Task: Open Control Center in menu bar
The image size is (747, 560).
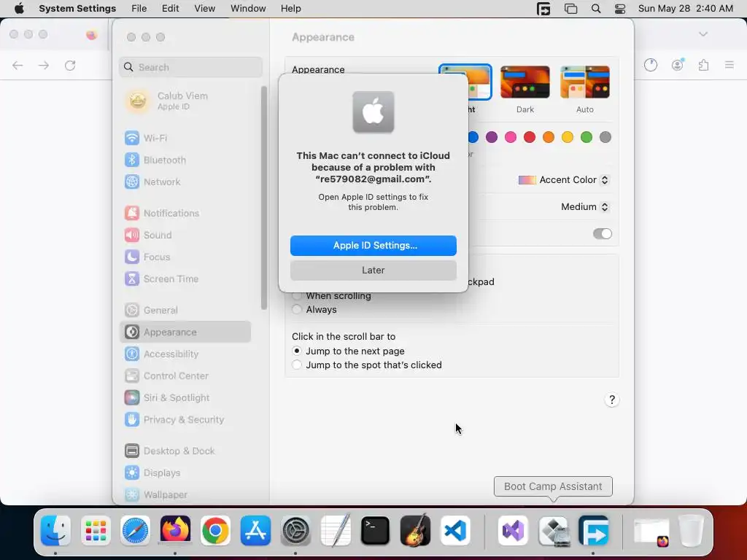Action: pyautogui.click(x=620, y=9)
